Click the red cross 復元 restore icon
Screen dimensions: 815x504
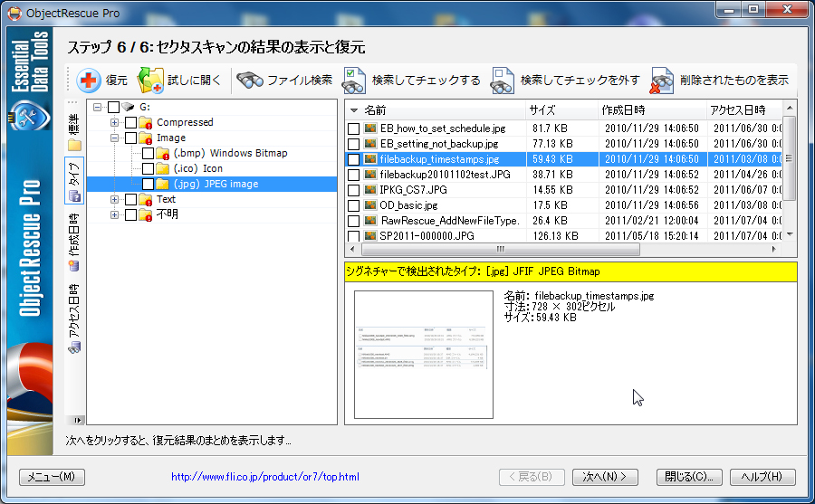tap(89, 81)
